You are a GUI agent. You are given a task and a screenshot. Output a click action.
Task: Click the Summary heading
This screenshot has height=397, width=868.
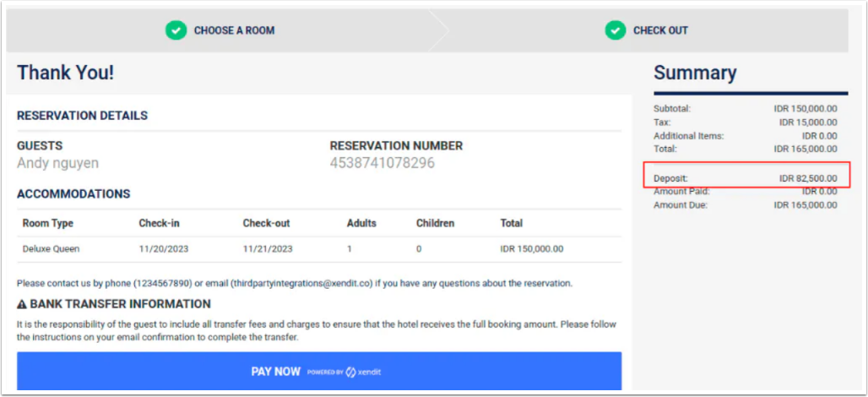coord(695,73)
